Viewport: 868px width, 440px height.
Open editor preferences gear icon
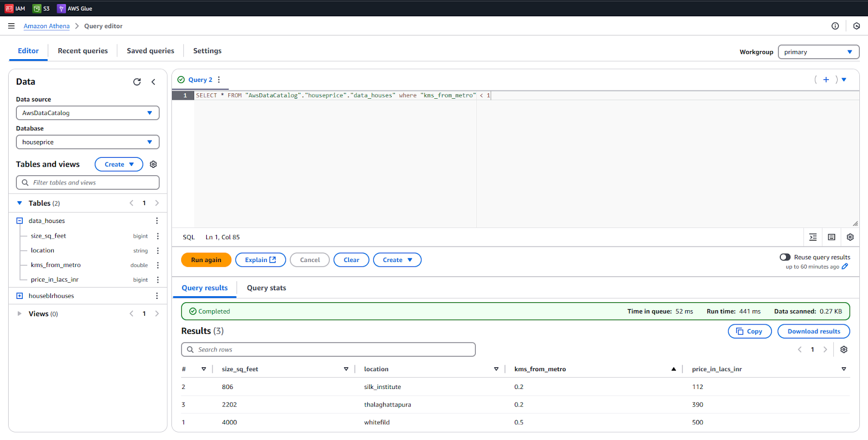pos(850,237)
